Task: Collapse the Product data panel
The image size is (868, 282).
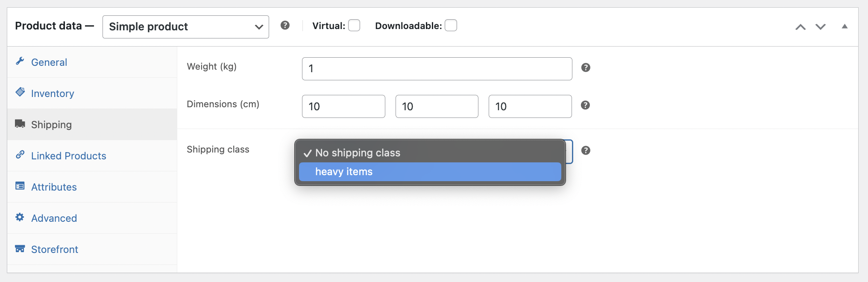Action: pos(845,26)
